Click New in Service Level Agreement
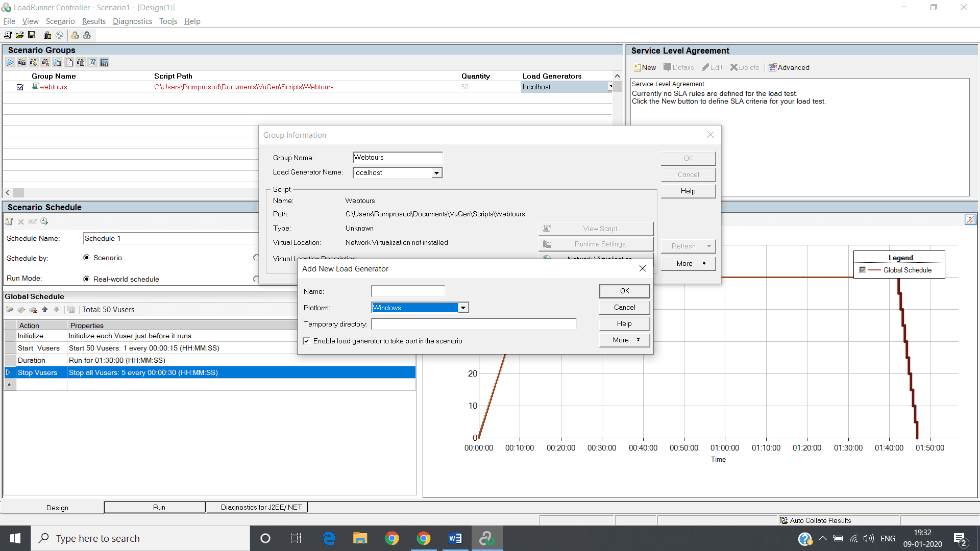Image resolution: width=980 pixels, height=551 pixels. pos(645,67)
